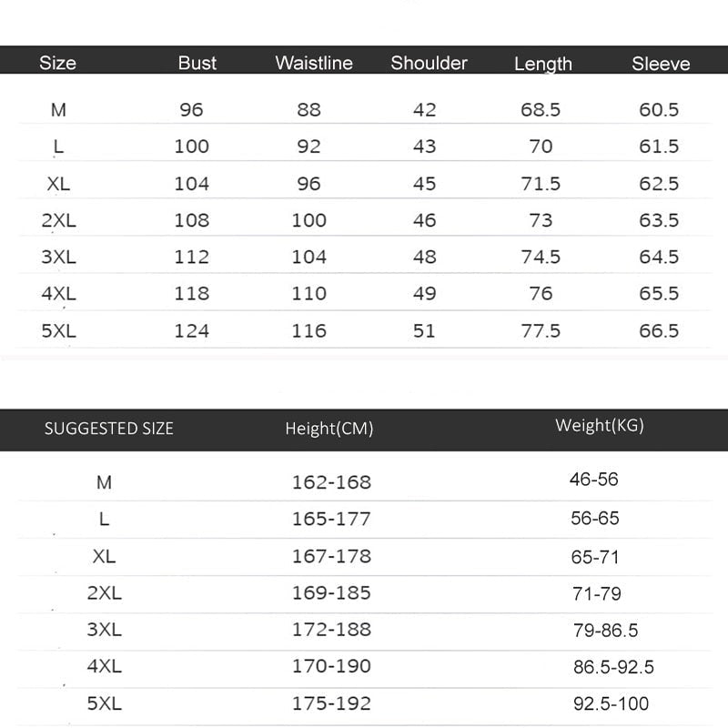The width and height of the screenshot is (728, 728).
Task: Click the Weight(KG) column header
Action: [599, 426]
